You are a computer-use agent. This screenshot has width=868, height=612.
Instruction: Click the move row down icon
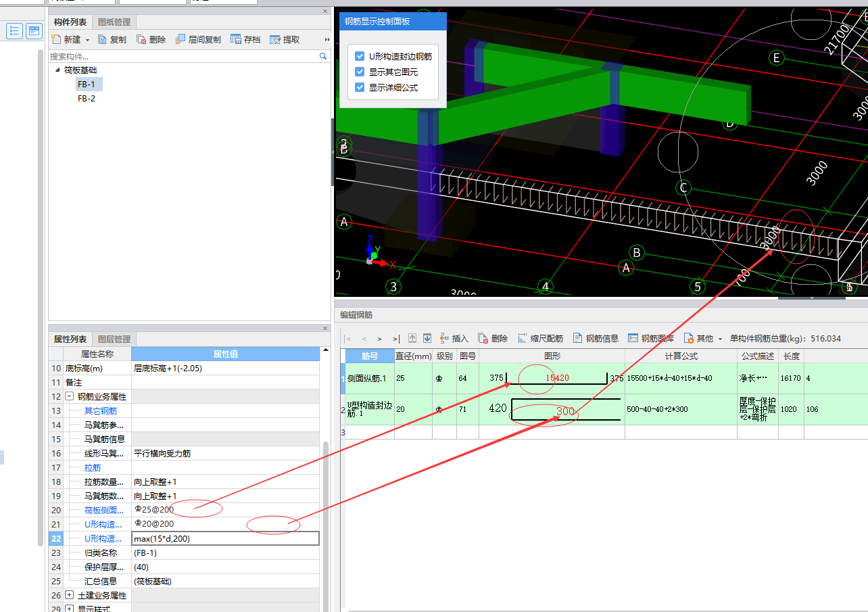pos(427,338)
